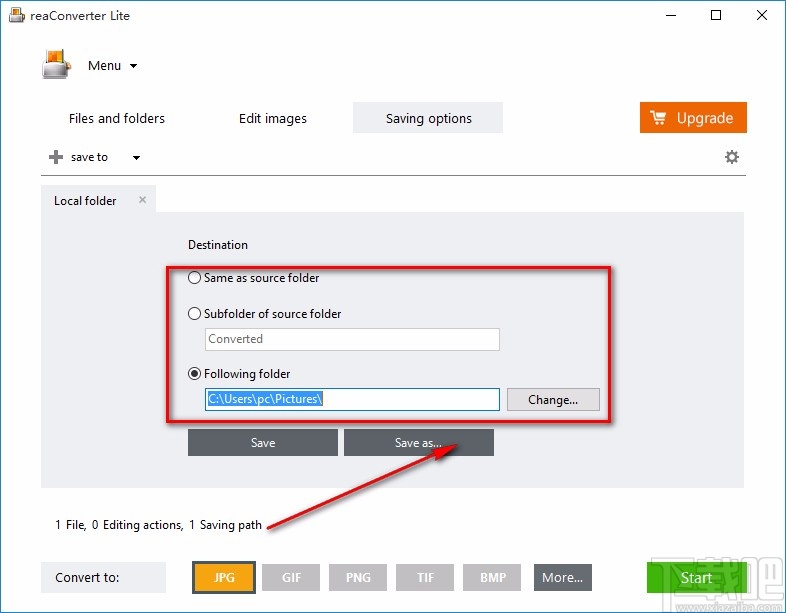Open the Saving options tab

point(428,118)
